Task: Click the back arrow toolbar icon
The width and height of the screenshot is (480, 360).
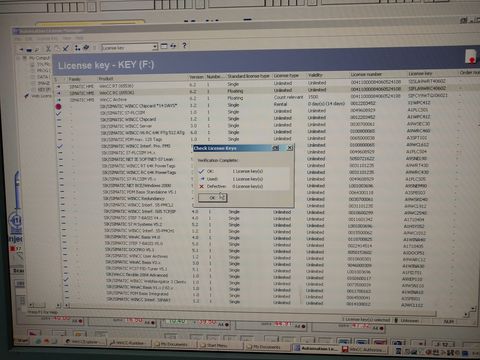Action: [x=21, y=50]
